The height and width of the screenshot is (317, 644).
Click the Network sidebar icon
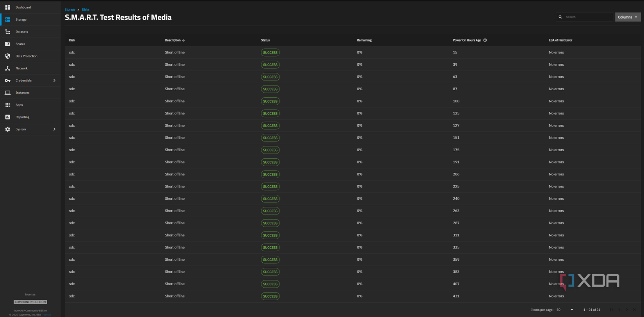tap(7, 68)
